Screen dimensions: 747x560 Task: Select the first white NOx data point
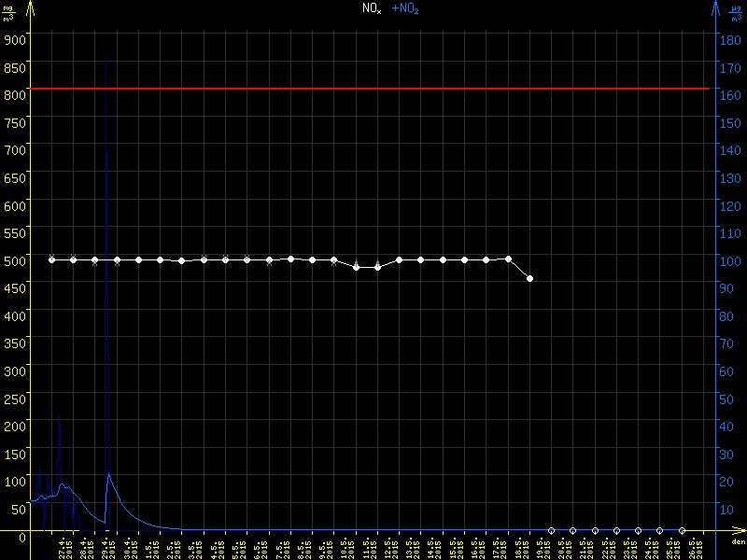(52, 259)
